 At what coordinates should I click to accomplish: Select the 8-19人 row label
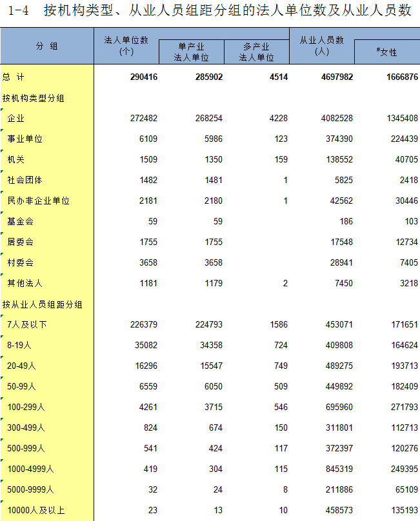[x=19, y=345]
